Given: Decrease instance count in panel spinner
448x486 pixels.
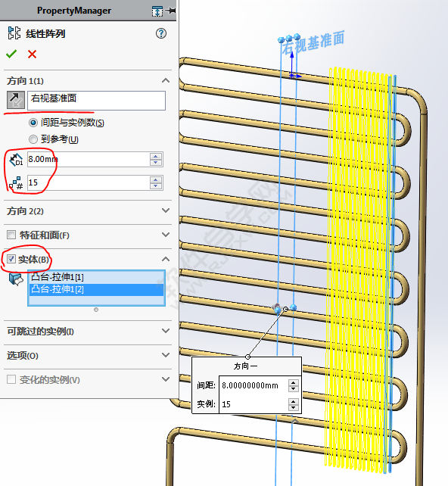Looking at the screenshot, I should pyautogui.click(x=156, y=186).
